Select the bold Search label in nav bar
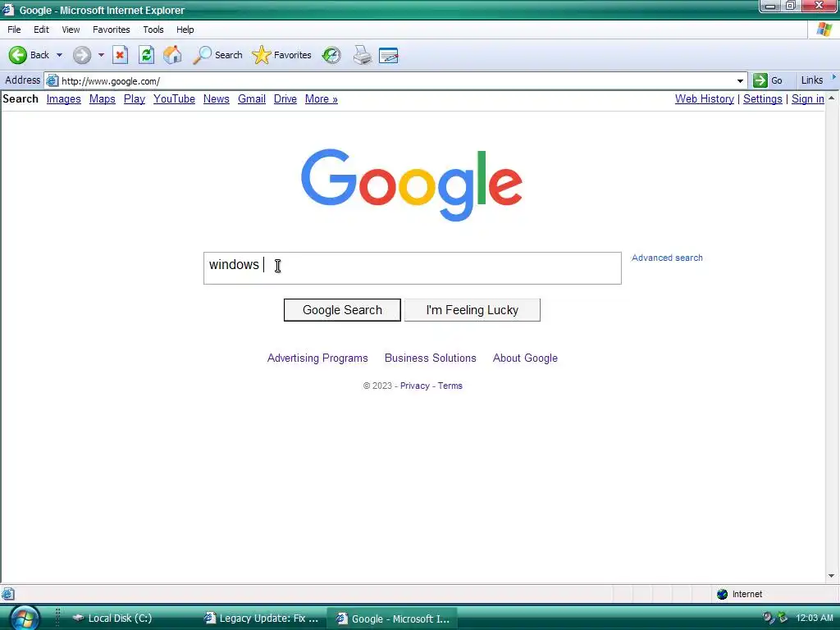Screen dimensions: 840x630 (21, 99)
